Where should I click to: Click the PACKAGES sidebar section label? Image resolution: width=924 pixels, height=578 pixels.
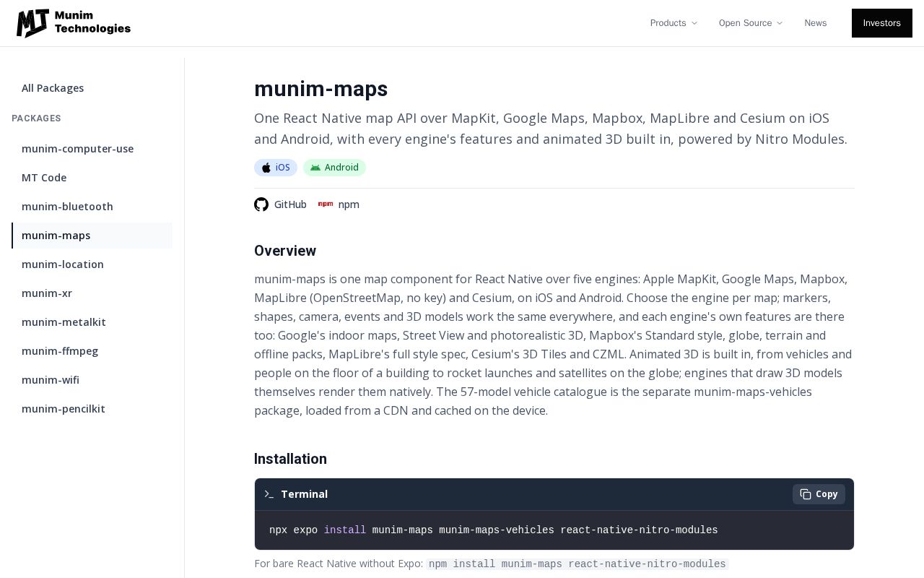pyautogui.click(x=36, y=118)
